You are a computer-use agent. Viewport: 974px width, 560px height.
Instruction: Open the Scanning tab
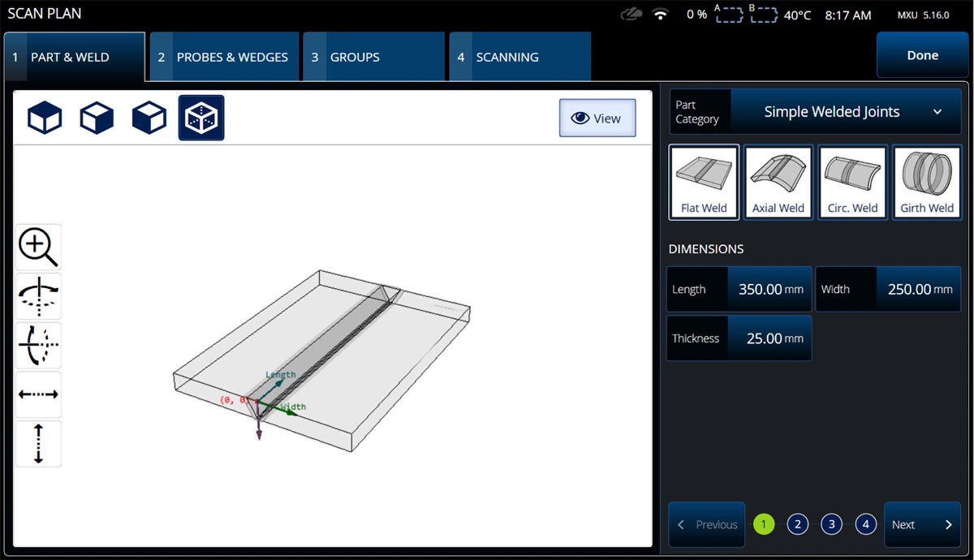pyautogui.click(x=519, y=57)
